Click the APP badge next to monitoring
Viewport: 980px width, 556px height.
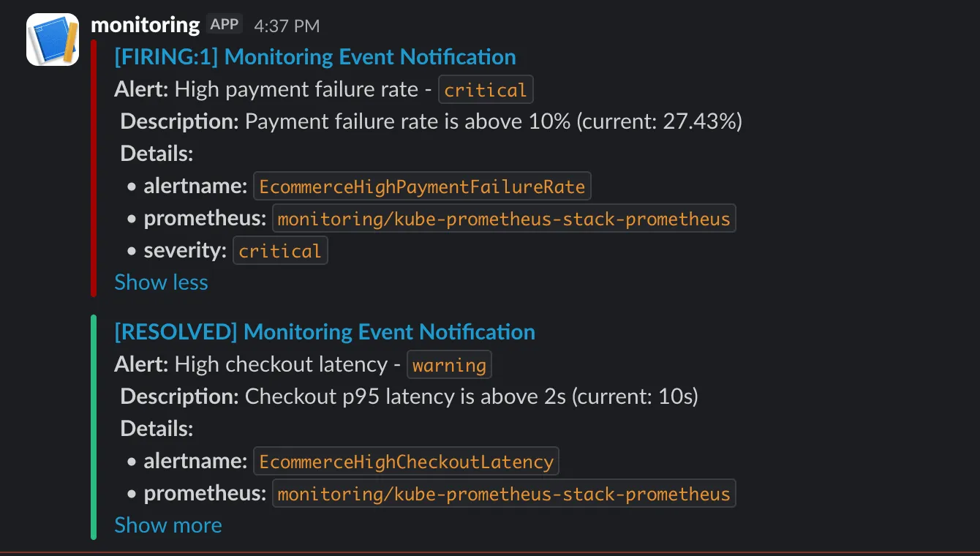tap(224, 23)
